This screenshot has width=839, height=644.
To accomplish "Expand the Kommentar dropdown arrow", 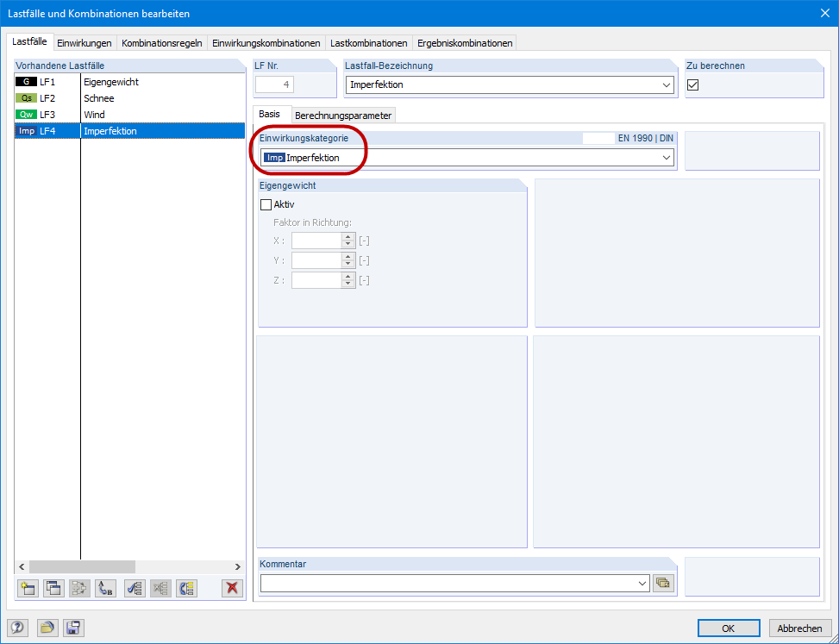I will click(642, 584).
